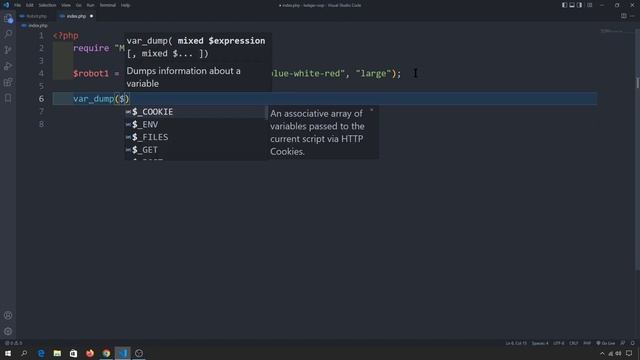Show hidden icons in the system tray
The image size is (640, 360).
(602, 353)
